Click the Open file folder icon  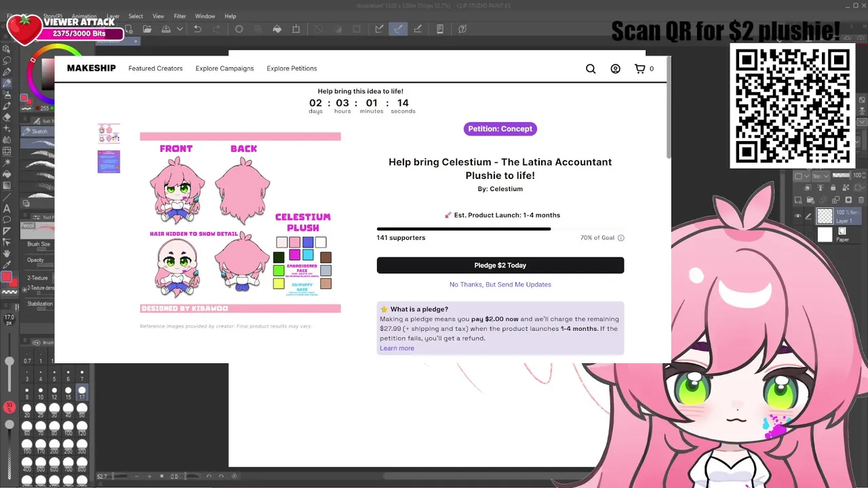point(147,29)
